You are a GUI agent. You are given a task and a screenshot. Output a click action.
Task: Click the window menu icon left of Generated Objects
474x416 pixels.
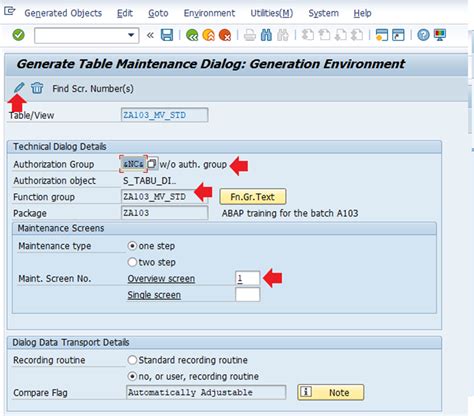[10, 12]
